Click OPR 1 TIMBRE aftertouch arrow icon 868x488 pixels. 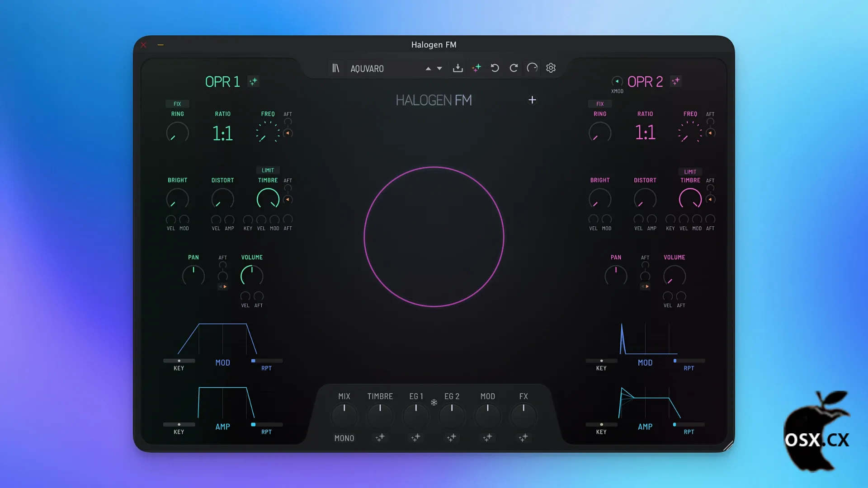click(x=288, y=199)
